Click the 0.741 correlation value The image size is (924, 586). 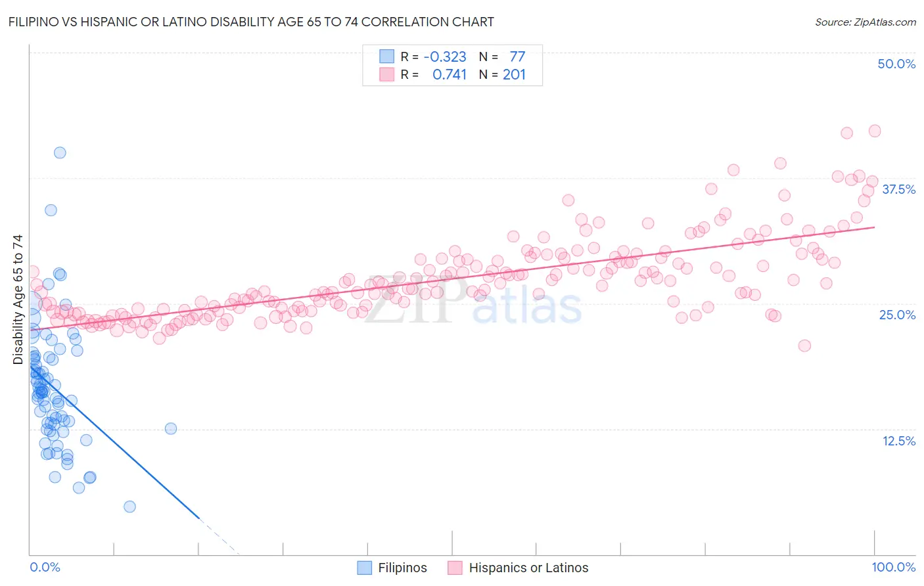click(450, 74)
